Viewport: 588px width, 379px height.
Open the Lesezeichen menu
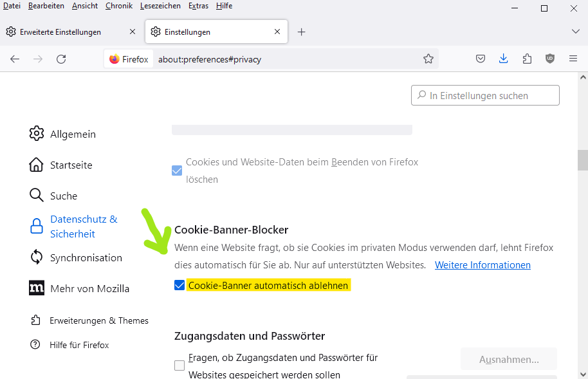coord(161,6)
